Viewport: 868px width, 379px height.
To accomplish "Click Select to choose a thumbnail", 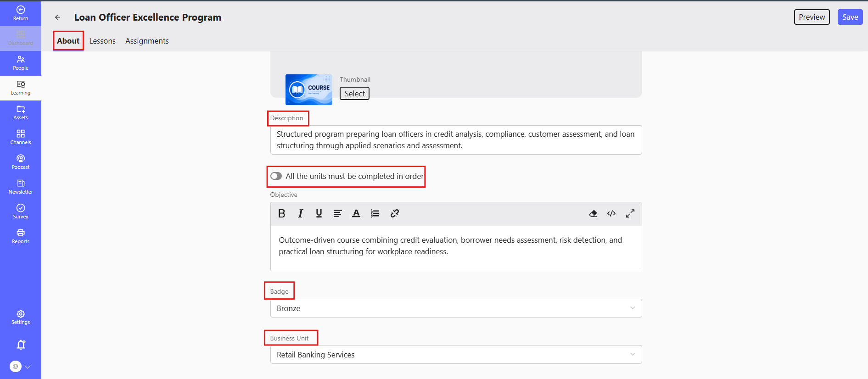I will 354,94.
